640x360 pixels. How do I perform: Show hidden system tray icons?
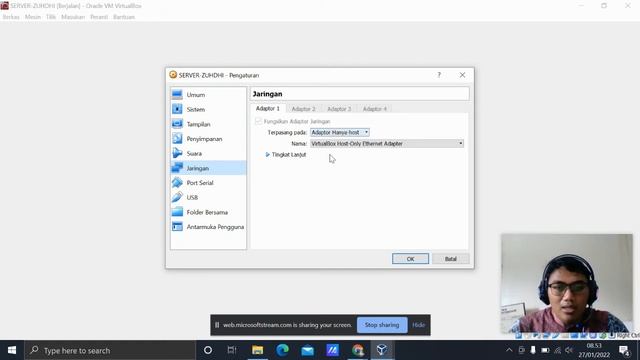coord(509,350)
